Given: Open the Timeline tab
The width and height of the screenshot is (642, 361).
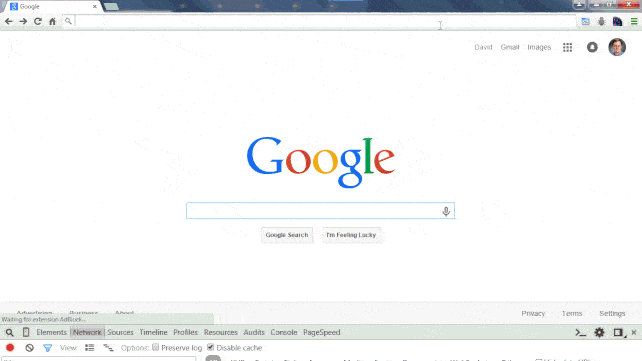Looking at the screenshot, I should click(154, 332).
